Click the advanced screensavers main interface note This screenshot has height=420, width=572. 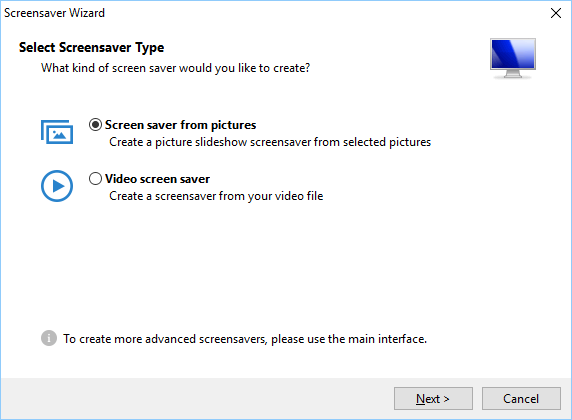click(x=245, y=339)
